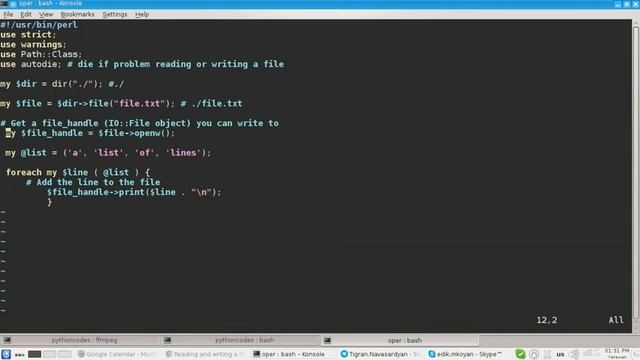Click the tab icon of pythoncodes : ffmpeg
Image resolution: width=640 pixels, height=360 pixels.
[x=7, y=340]
